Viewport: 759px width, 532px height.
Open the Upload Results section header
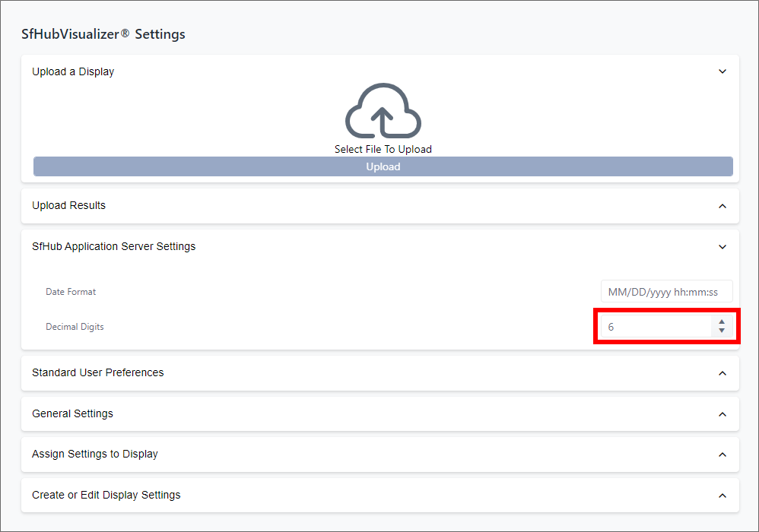tap(69, 205)
